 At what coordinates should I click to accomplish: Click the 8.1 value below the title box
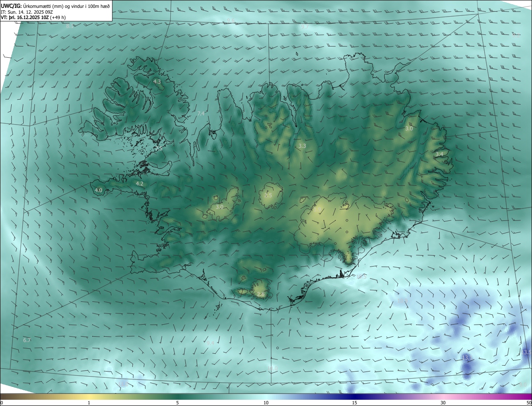pyautogui.click(x=70, y=26)
